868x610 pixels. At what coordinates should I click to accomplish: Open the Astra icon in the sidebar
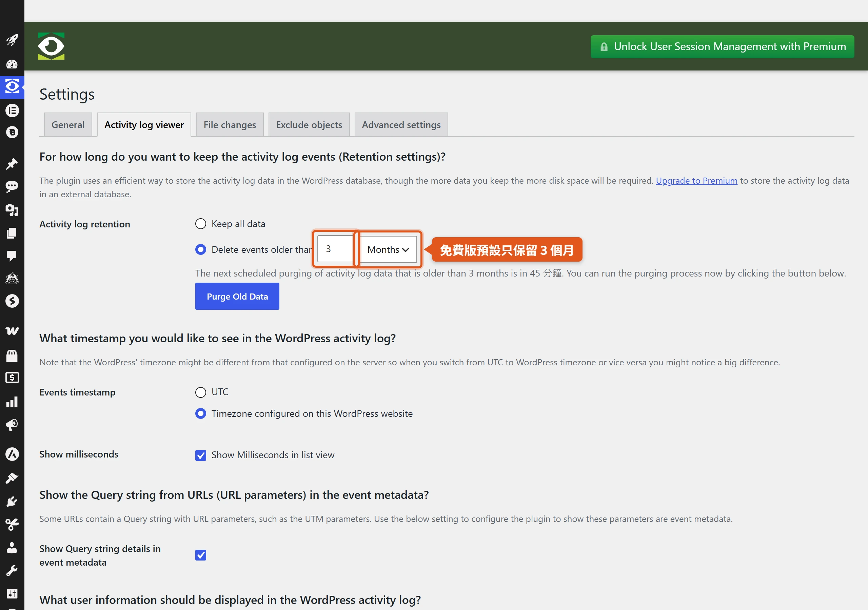[12, 454]
